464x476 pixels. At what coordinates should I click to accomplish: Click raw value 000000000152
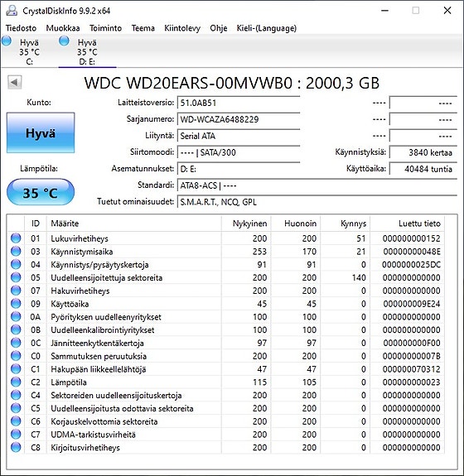pyautogui.click(x=411, y=238)
